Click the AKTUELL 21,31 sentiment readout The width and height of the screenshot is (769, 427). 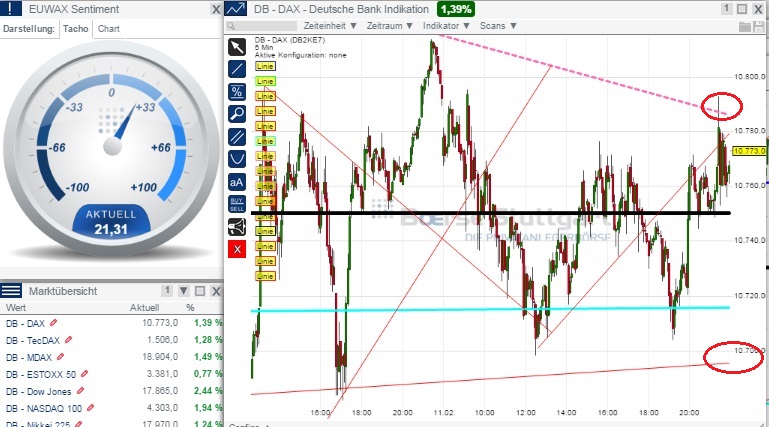[x=111, y=222]
